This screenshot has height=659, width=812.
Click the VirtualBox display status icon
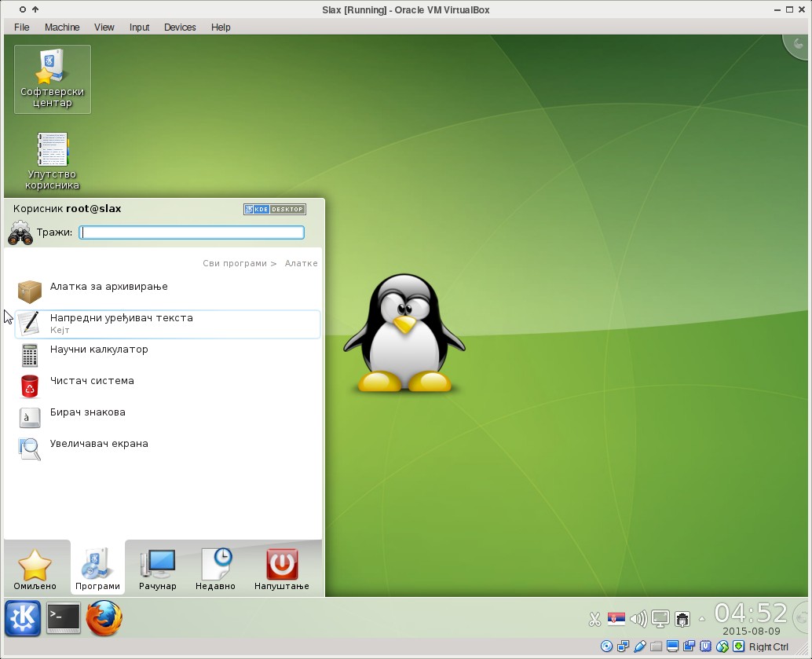673,646
